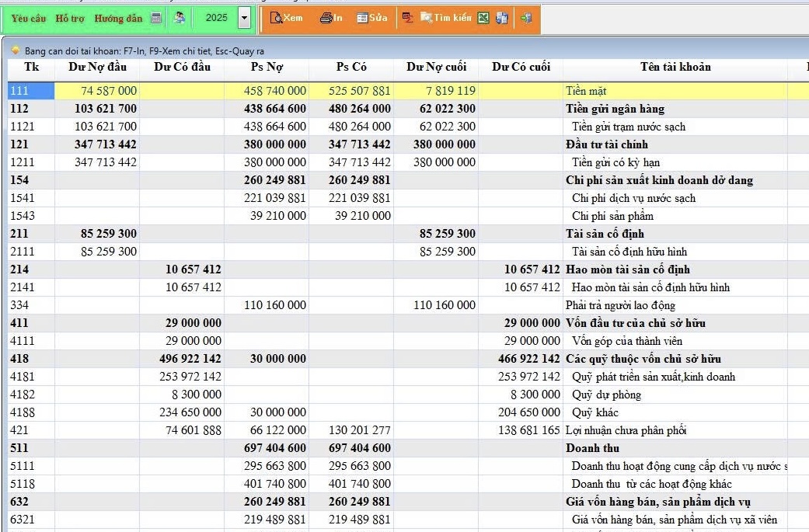Open Tìm kiếm search tool
The width and height of the screenshot is (809, 532).
pos(446,18)
